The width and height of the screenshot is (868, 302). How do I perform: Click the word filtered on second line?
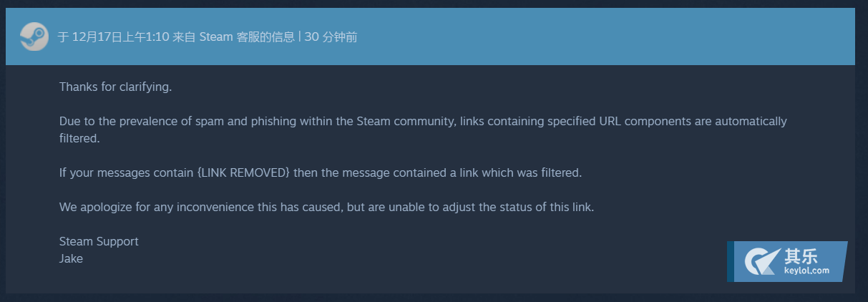(x=78, y=139)
